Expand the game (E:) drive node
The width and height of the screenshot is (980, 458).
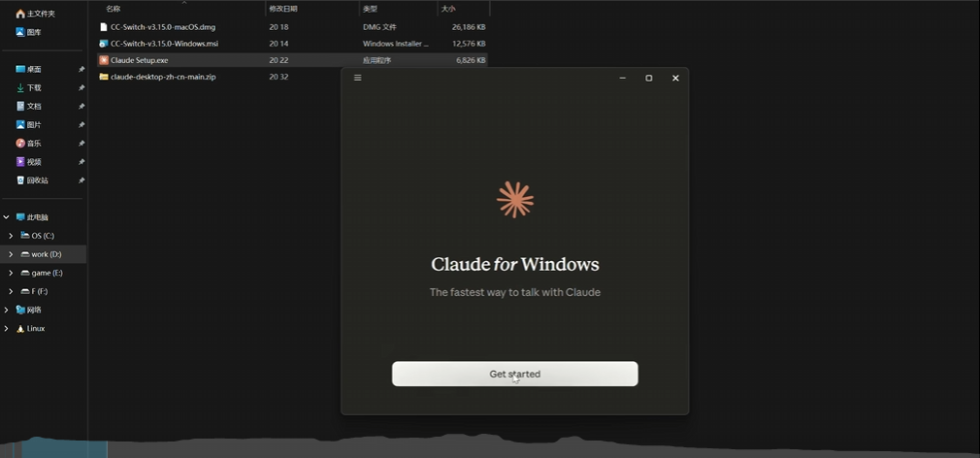coord(11,273)
